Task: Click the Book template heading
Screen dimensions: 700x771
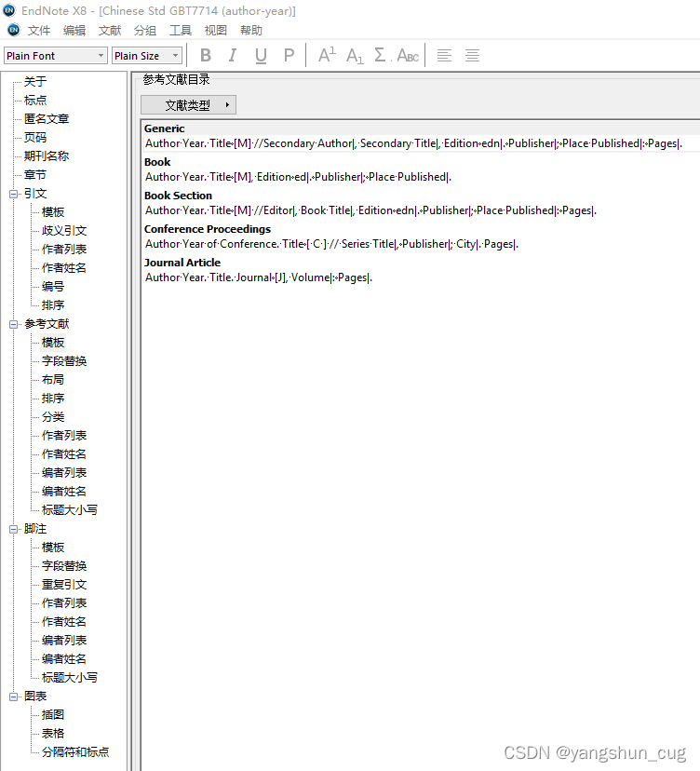Action: point(157,162)
